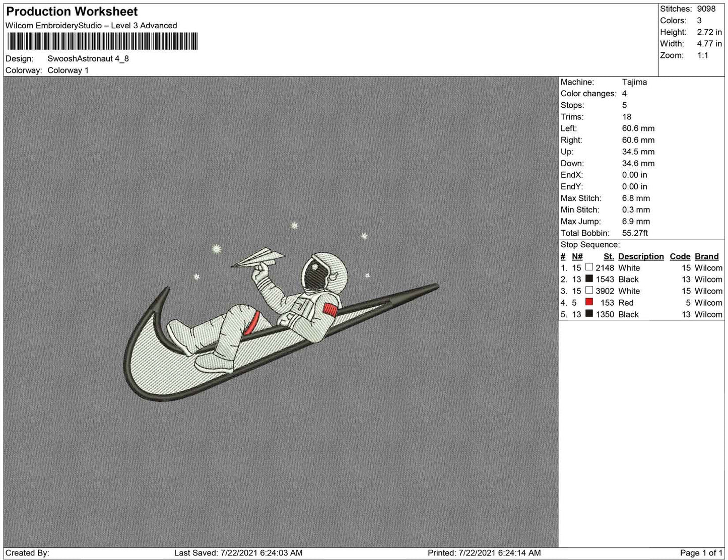Click the Color changes value '4'
Viewport: 728px width, 560px height.
click(624, 94)
